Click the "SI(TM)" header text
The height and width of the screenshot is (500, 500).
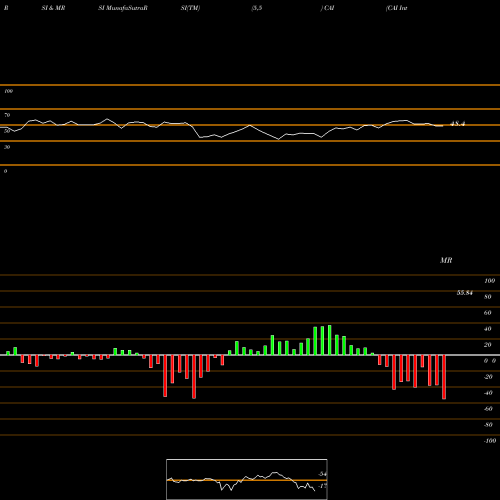(x=190, y=8)
